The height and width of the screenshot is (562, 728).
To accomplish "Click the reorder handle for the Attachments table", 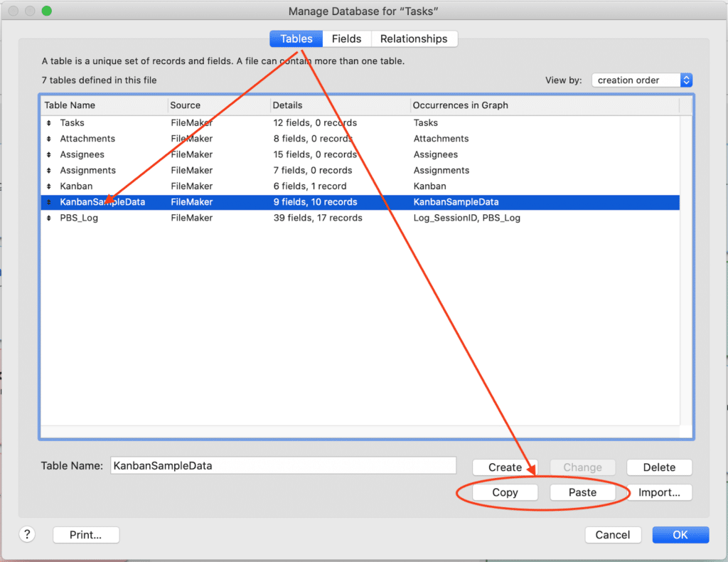I will click(49, 139).
